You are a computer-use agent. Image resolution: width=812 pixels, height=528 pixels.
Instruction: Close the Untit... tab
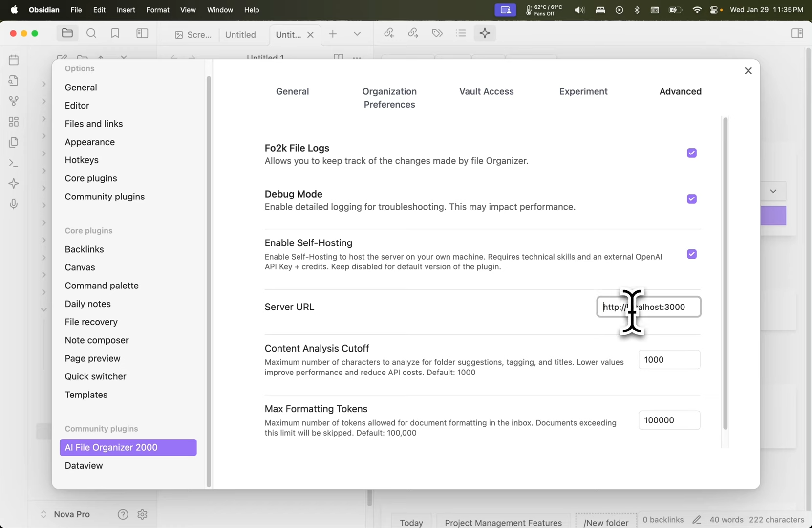(310, 35)
